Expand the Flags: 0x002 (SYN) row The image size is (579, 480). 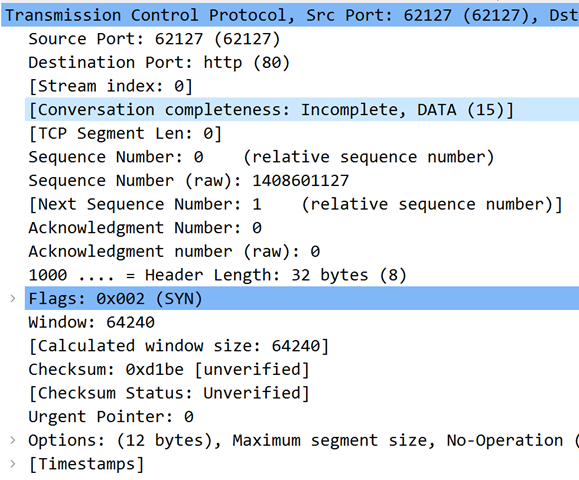[13, 298]
